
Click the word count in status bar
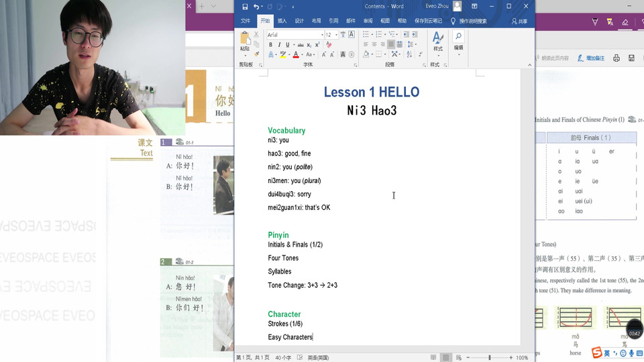[283, 357]
